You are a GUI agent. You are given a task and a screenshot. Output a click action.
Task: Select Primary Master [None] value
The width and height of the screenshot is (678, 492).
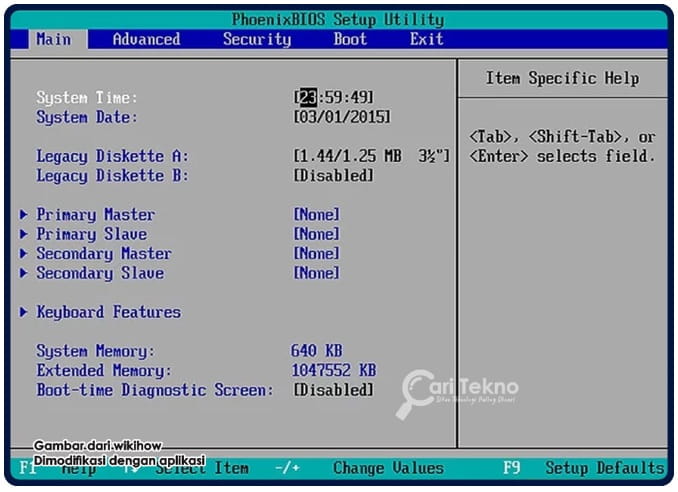(317, 214)
